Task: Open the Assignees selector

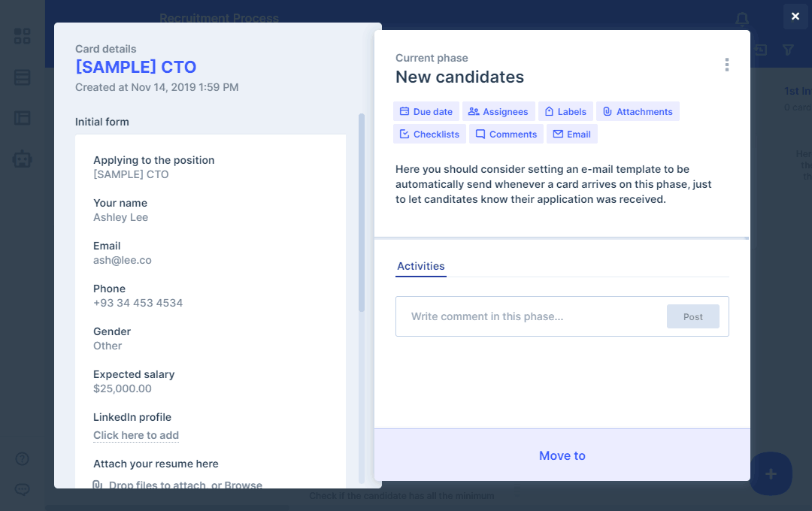Action: tap(498, 112)
